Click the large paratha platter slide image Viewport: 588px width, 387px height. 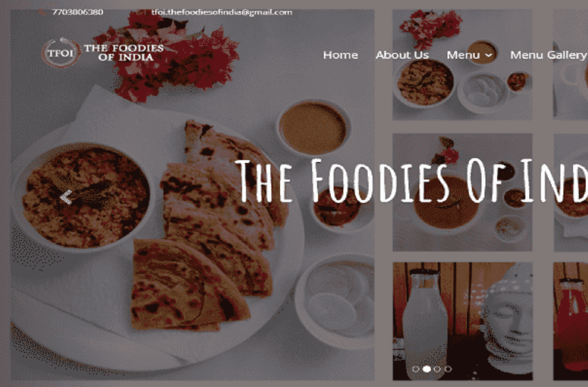pyautogui.click(x=192, y=195)
